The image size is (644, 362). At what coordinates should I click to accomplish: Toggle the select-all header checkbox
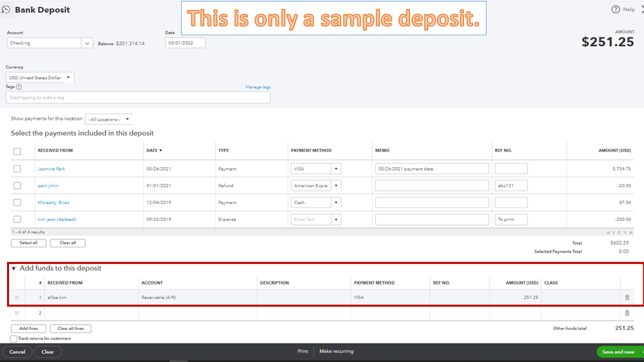[x=17, y=151]
